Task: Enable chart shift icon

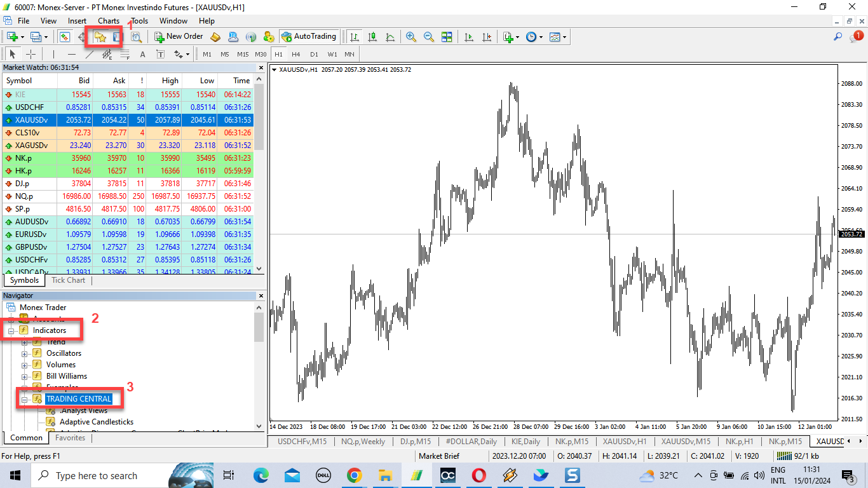Action: click(x=487, y=37)
